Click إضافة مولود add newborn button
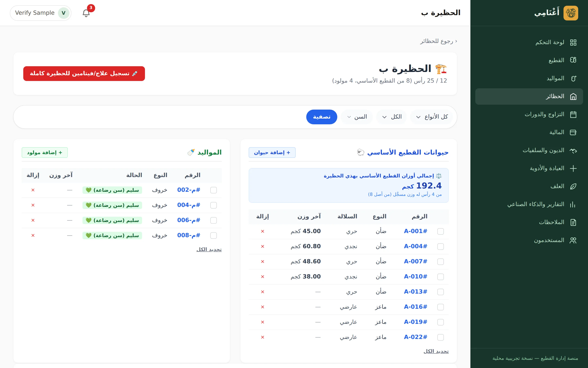 point(45,152)
